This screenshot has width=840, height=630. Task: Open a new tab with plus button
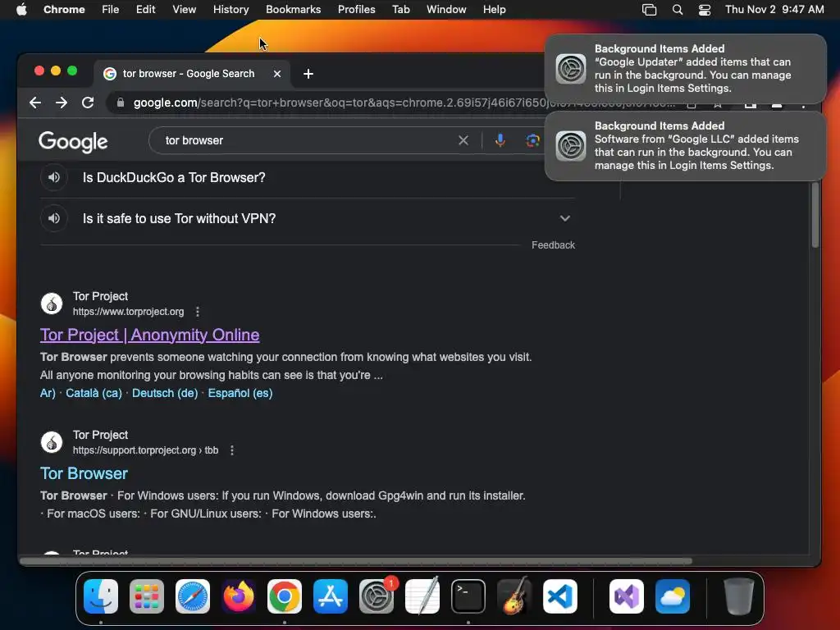tap(308, 73)
